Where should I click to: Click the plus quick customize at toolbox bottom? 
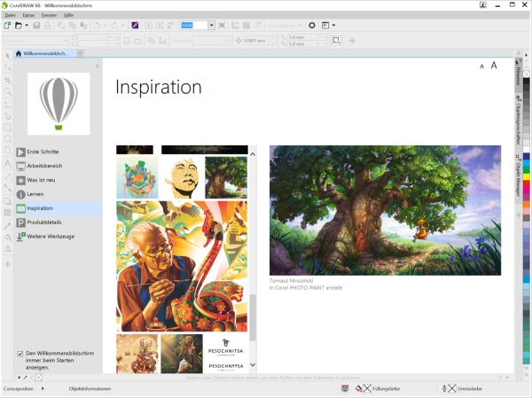coord(7,264)
